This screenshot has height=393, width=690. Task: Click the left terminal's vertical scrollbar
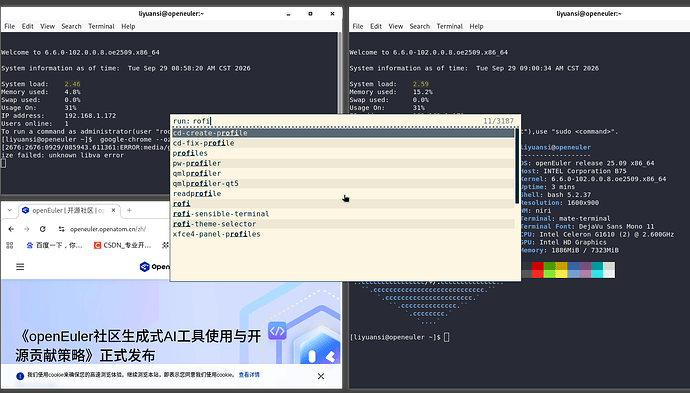[340, 73]
